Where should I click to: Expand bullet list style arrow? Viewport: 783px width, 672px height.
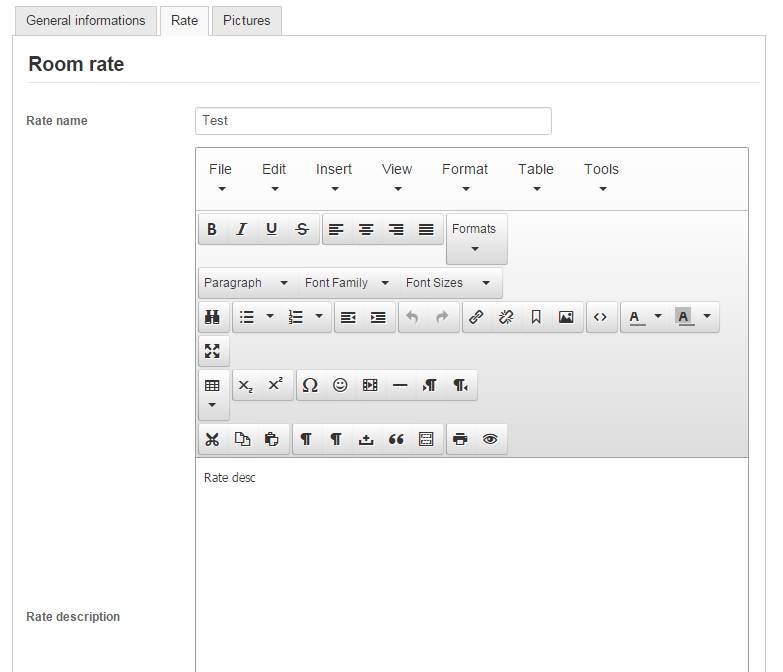coord(270,316)
